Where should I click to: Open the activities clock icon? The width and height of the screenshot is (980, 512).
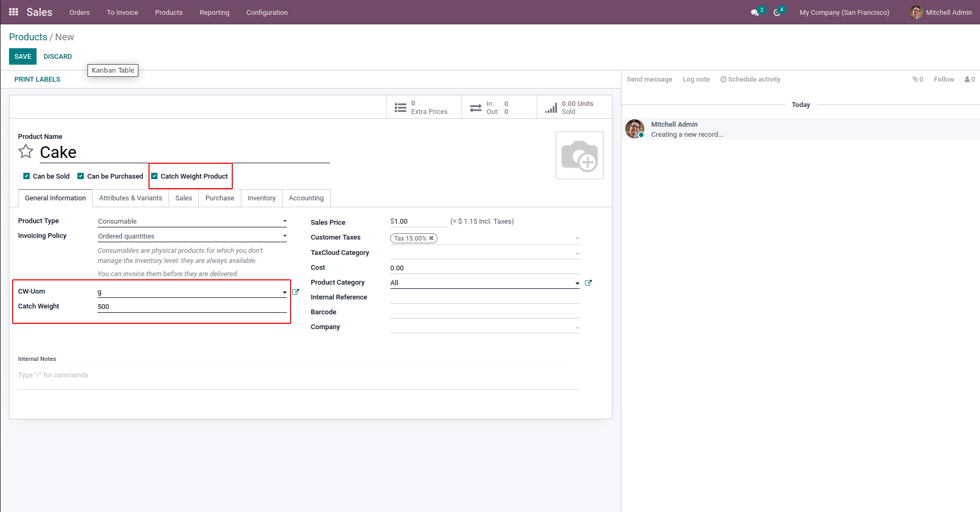[777, 12]
